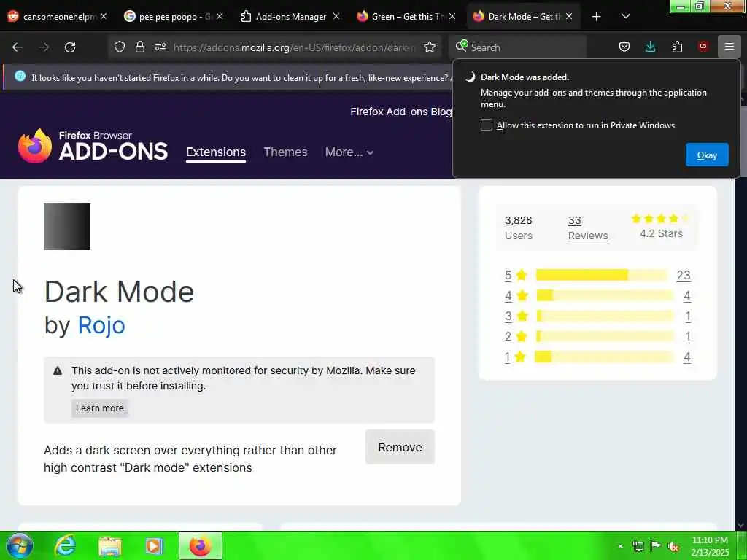This screenshot has height=560, width=747.
Task: Bookmark this page with the star icon
Action: coord(430,47)
